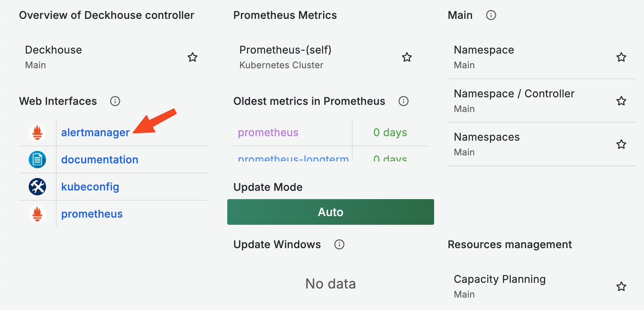Open the Capacity Planning dashboard
The height and width of the screenshot is (310, 644).
coord(500,279)
